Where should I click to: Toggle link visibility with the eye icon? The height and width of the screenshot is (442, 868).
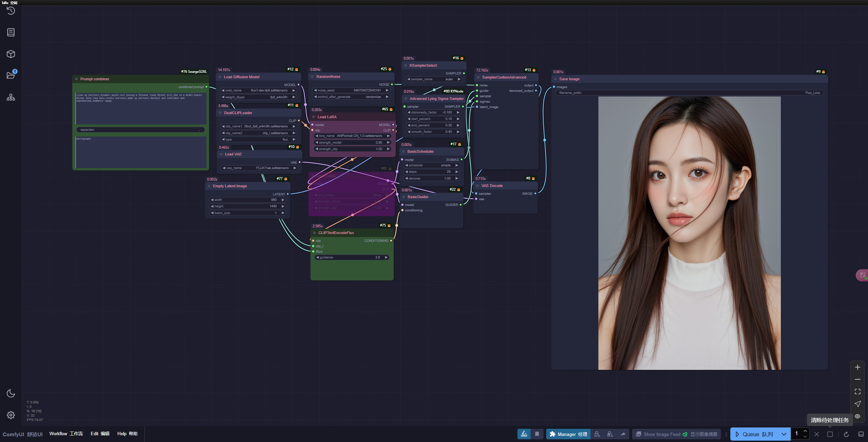[x=857, y=416]
